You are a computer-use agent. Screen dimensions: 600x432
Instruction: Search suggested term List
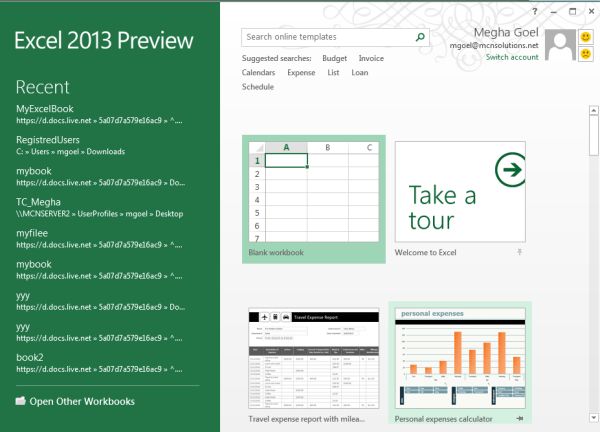click(x=333, y=73)
